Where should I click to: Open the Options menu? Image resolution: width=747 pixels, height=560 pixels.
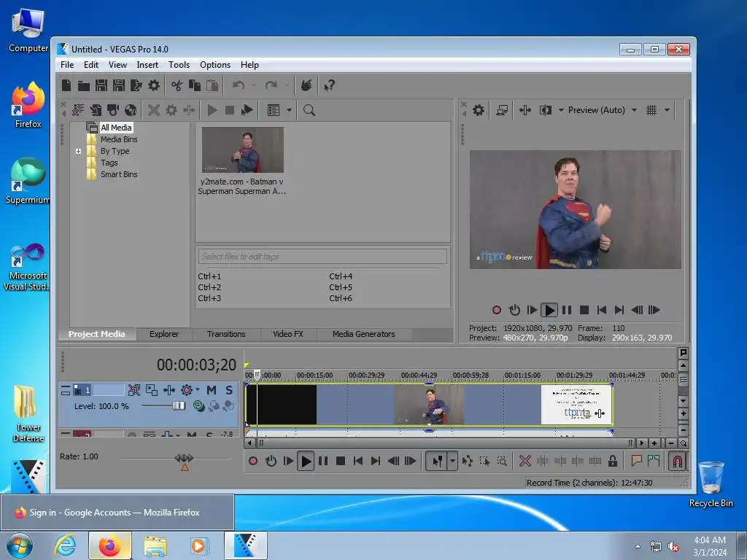pos(215,65)
